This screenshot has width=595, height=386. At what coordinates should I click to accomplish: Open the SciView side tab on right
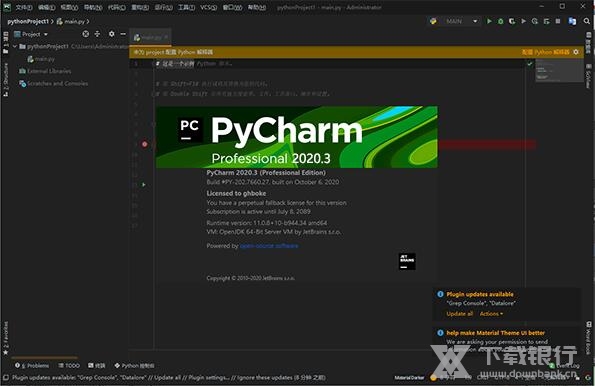589,76
